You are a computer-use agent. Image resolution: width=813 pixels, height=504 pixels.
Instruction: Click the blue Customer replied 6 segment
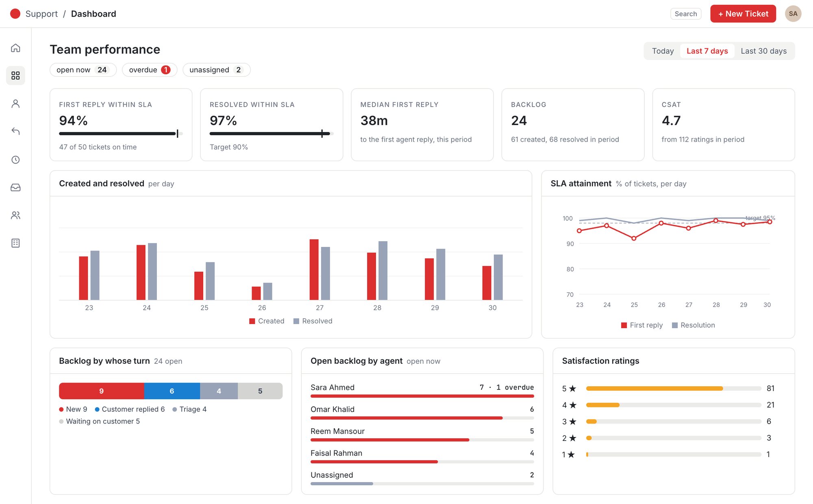click(x=172, y=391)
